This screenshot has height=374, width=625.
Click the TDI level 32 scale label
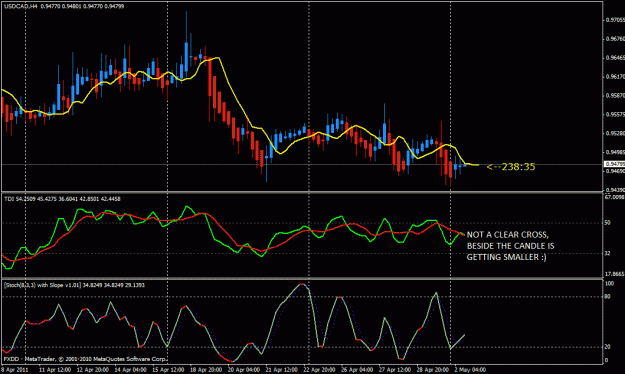607,253
